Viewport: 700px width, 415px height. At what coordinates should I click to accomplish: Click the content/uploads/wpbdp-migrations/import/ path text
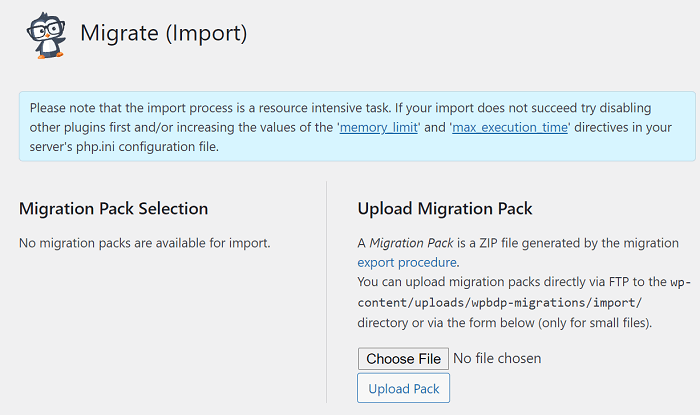click(x=500, y=303)
